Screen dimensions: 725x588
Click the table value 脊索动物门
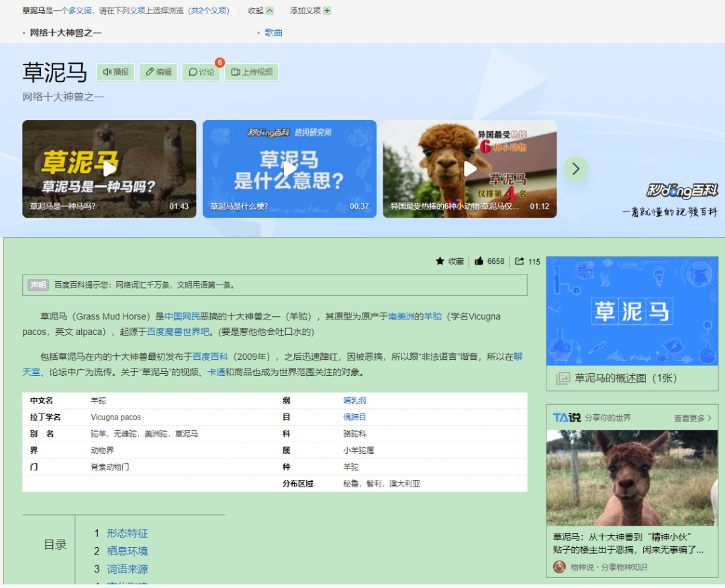coord(109,467)
